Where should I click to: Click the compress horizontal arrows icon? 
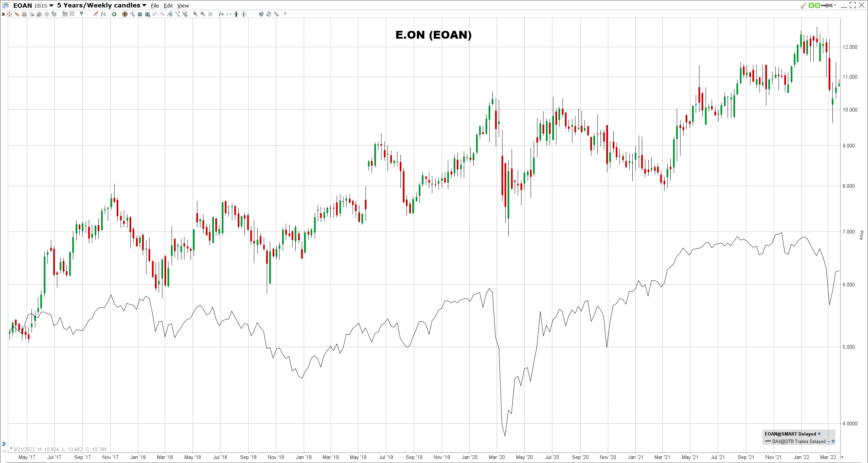pyautogui.click(x=243, y=14)
